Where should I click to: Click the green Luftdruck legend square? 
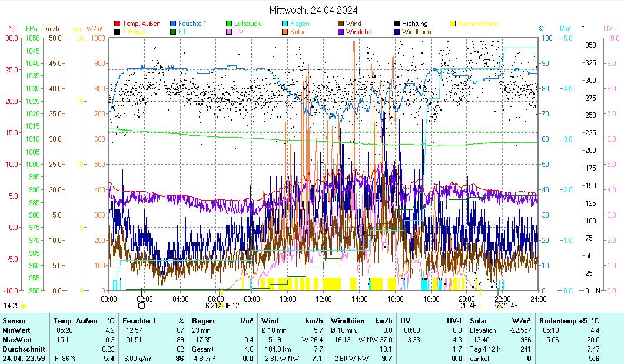(x=230, y=24)
